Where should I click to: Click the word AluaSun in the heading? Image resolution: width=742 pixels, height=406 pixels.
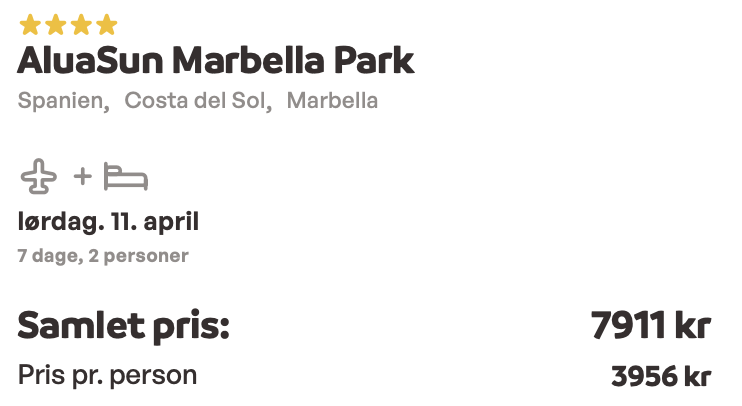(x=90, y=61)
